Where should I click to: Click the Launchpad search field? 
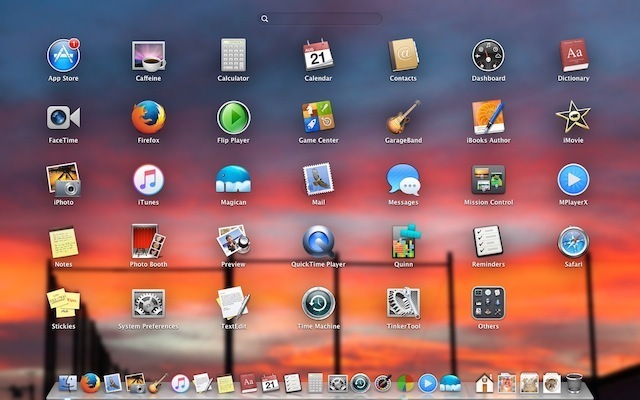click(x=320, y=19)
